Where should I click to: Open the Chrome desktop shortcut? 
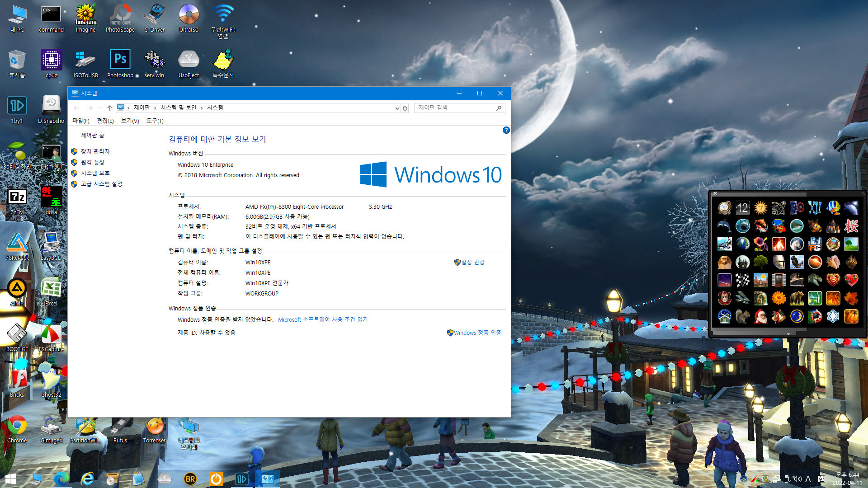[17, 429]
